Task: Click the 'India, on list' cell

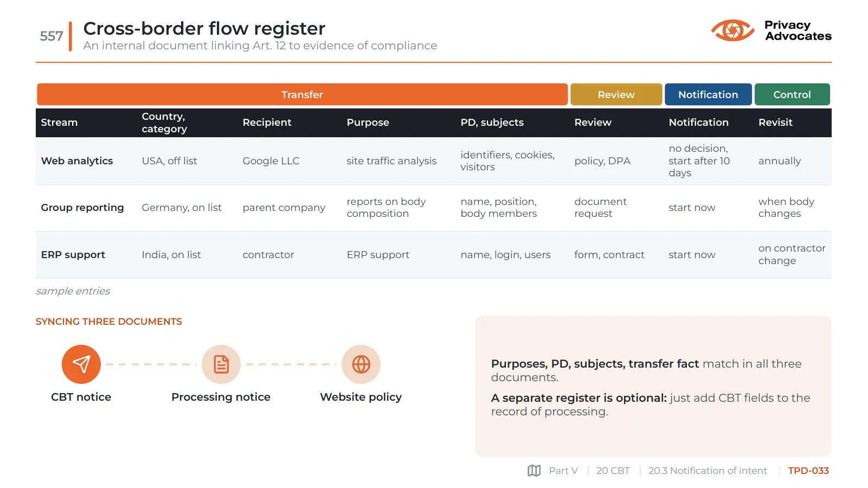Action: click(171, 255)
